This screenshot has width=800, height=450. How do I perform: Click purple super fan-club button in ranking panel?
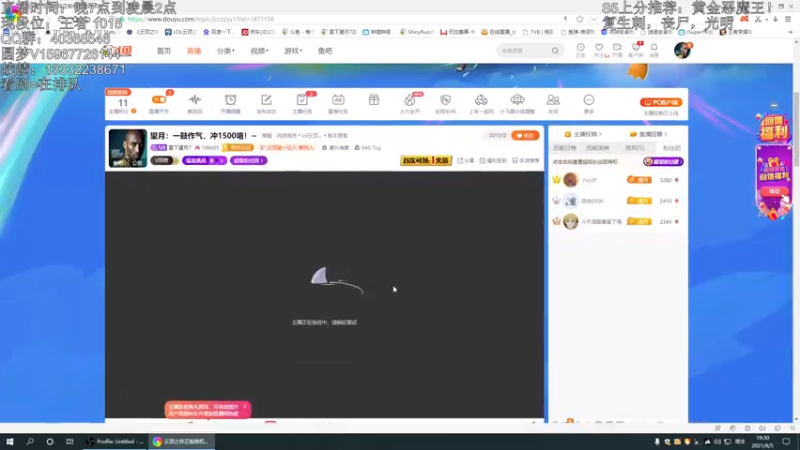(663, 162)
